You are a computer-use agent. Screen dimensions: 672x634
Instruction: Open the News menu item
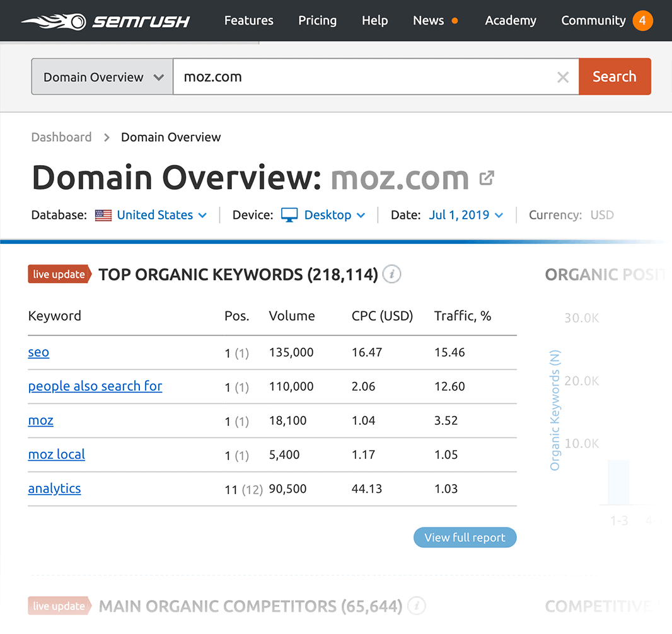click(429, 21)
